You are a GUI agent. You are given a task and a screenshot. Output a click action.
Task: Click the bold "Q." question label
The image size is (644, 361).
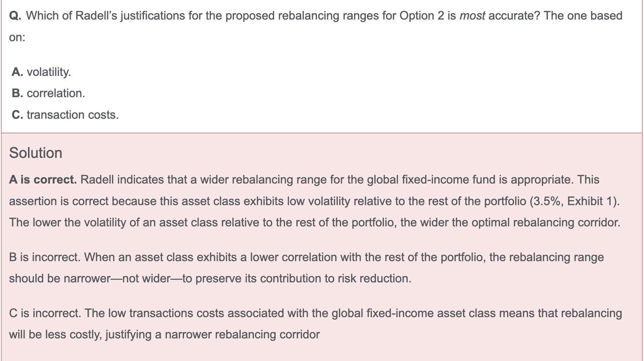[x=15, y=16]
